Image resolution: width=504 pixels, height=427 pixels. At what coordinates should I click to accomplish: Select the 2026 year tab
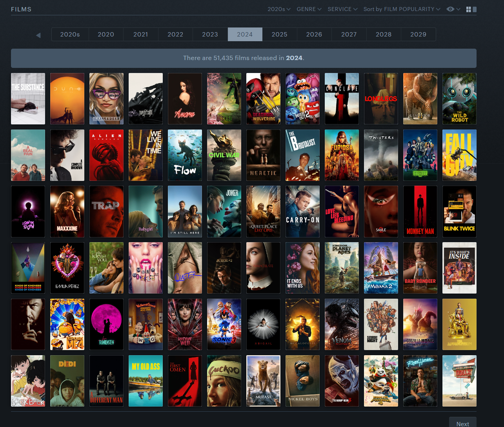[x=314, y=35]
